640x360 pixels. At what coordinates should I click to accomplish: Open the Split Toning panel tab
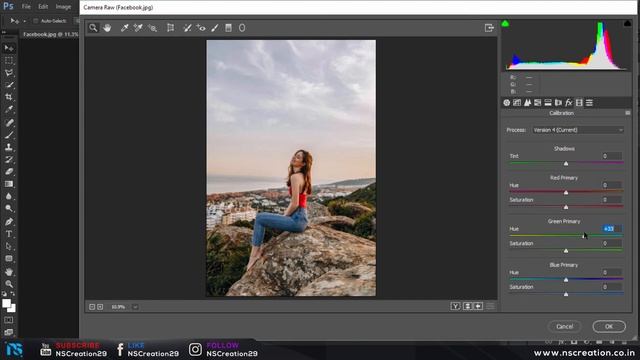(548, 103)
